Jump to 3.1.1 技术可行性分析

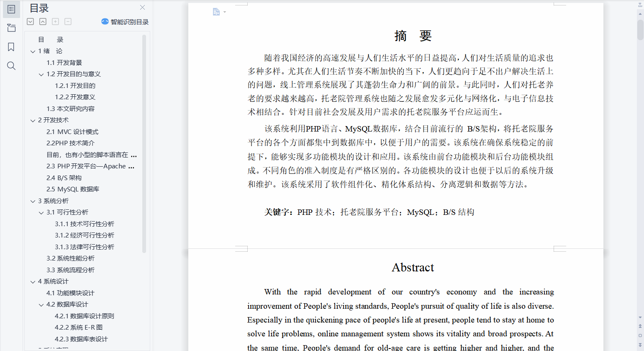[x=85, y=224]
